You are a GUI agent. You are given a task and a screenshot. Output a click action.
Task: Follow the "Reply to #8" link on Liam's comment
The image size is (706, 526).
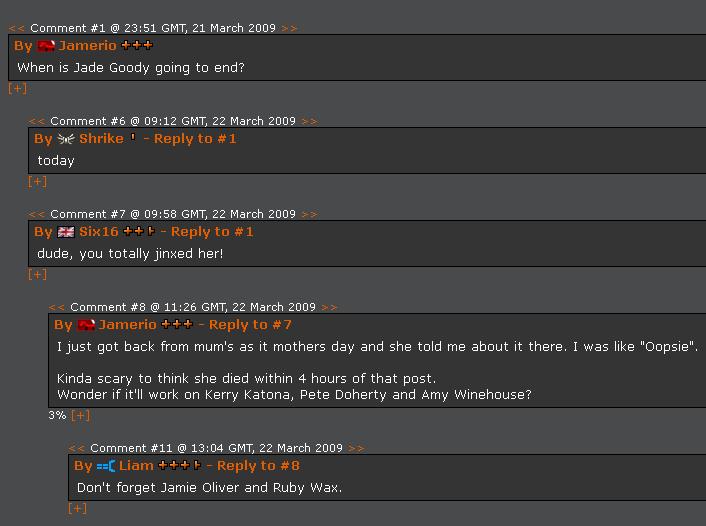tap(258, 466)
